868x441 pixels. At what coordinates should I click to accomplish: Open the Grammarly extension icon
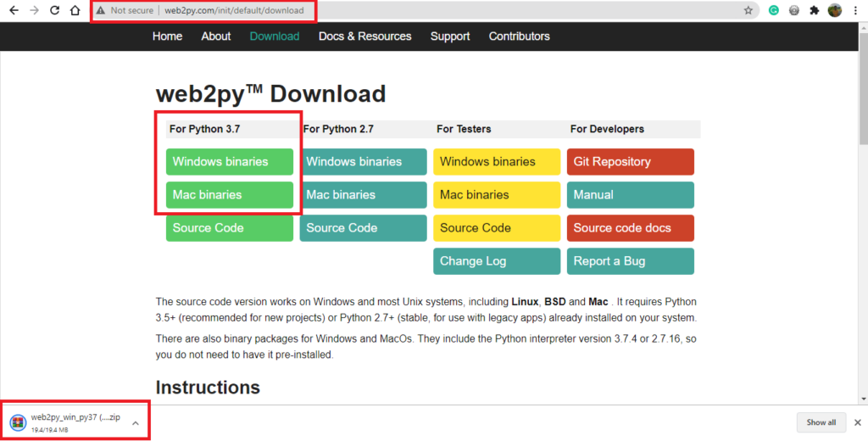tap(773, 11)
